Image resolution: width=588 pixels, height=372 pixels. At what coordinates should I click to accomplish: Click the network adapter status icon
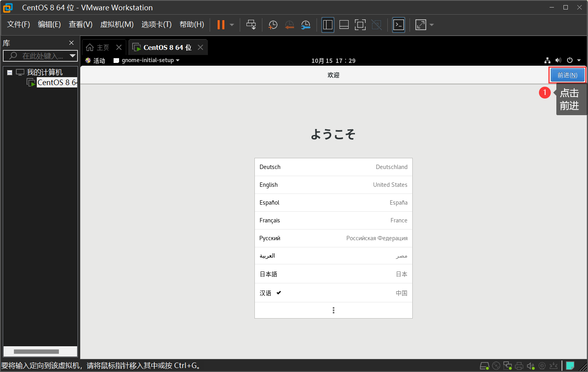(508, 366)
